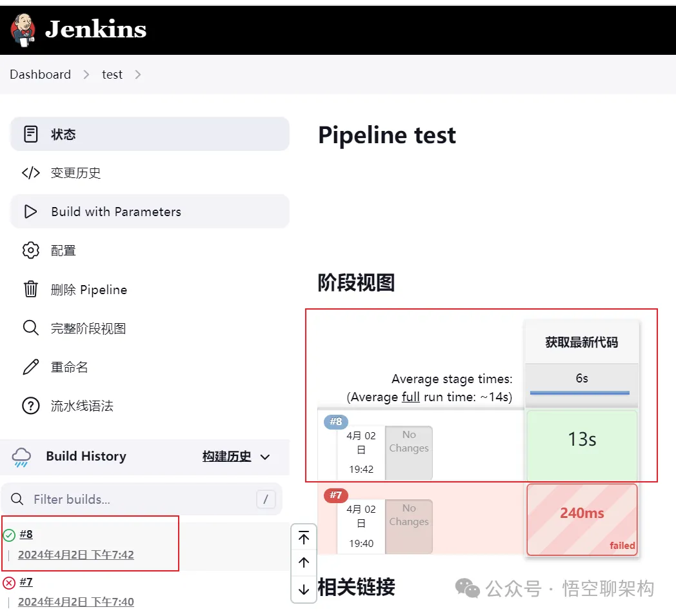This screenshot has width=676, height=616.
Task: Click the trash icon for 删除 Pipeline
Action: [30, 289]
